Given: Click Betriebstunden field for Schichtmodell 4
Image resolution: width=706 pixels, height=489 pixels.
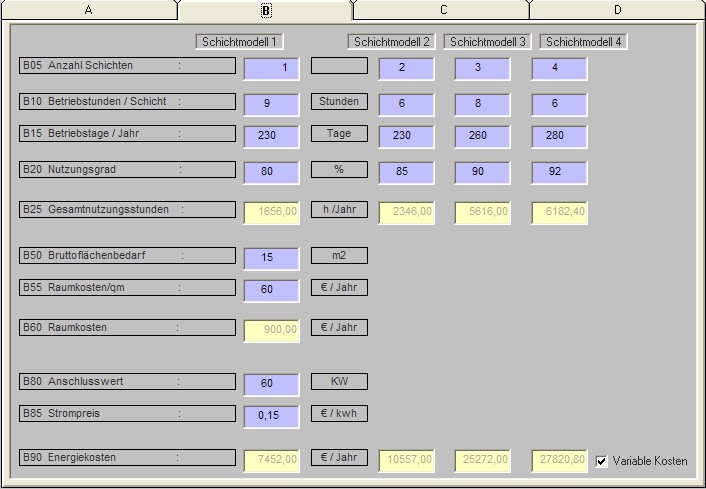Looking at the screenshot, I should click(559, 104).
